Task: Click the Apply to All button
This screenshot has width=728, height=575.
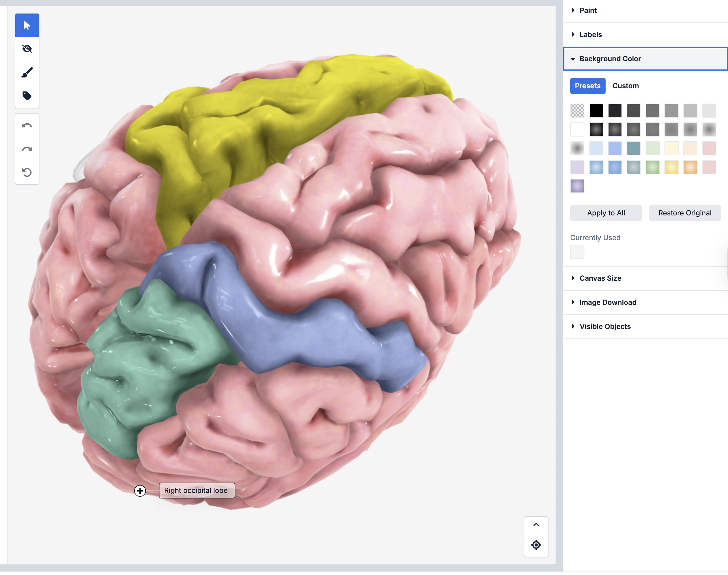Action: [606, 213]
